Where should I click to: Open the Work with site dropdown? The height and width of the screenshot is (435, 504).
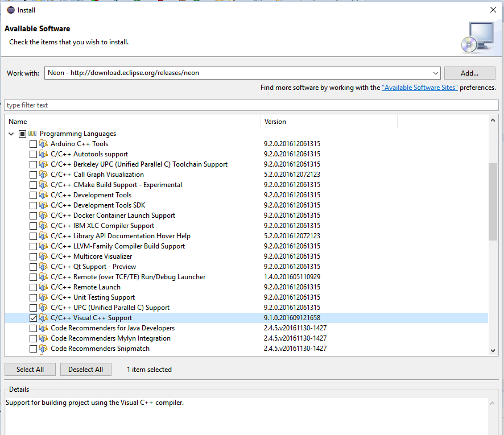click(436, 73)
